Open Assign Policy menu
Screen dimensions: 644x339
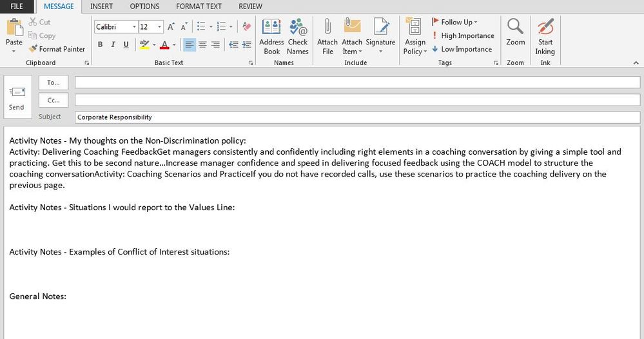click(x=415, y=37)
